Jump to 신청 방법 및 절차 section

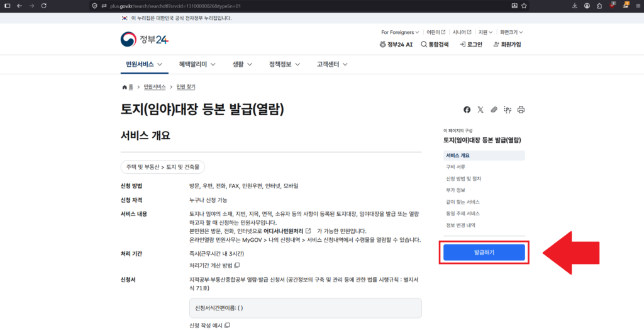click(x=464, y=179)
